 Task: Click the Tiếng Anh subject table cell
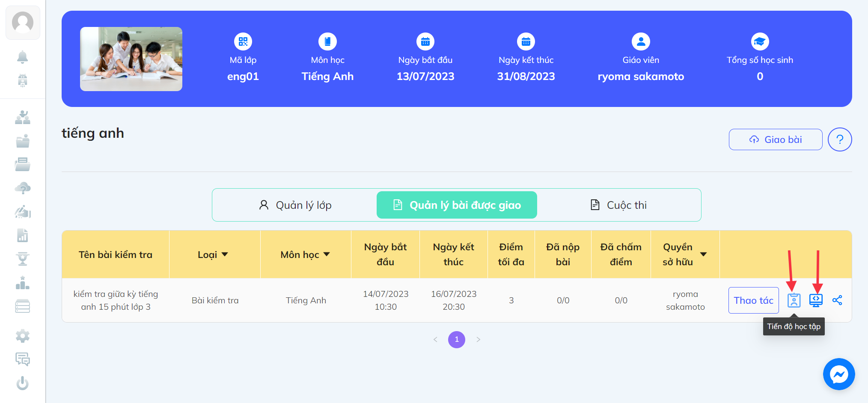pos(306,300)
